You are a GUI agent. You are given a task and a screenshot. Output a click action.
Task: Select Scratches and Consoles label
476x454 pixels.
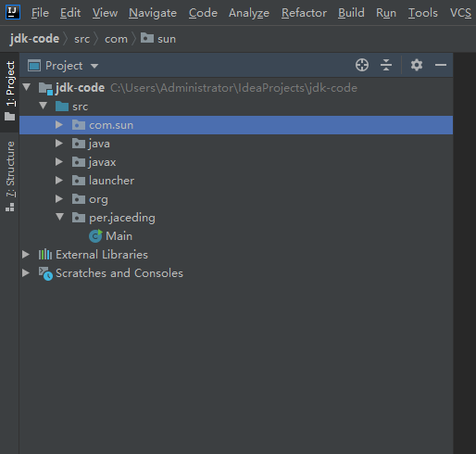[119, 273]
